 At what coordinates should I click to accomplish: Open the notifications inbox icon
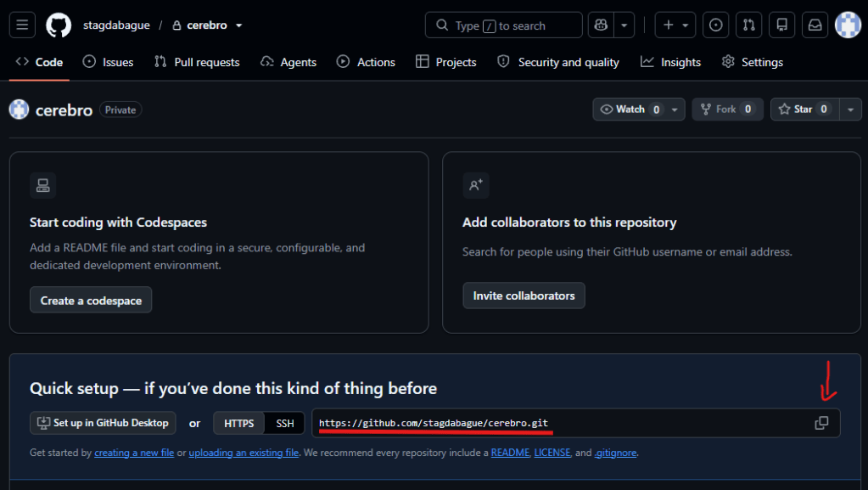click(815, 25)
